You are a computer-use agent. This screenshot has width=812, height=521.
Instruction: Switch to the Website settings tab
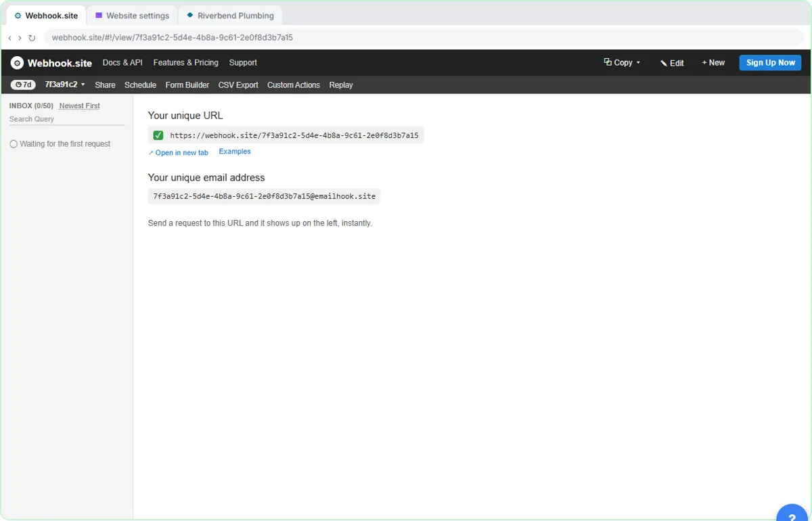132,16
